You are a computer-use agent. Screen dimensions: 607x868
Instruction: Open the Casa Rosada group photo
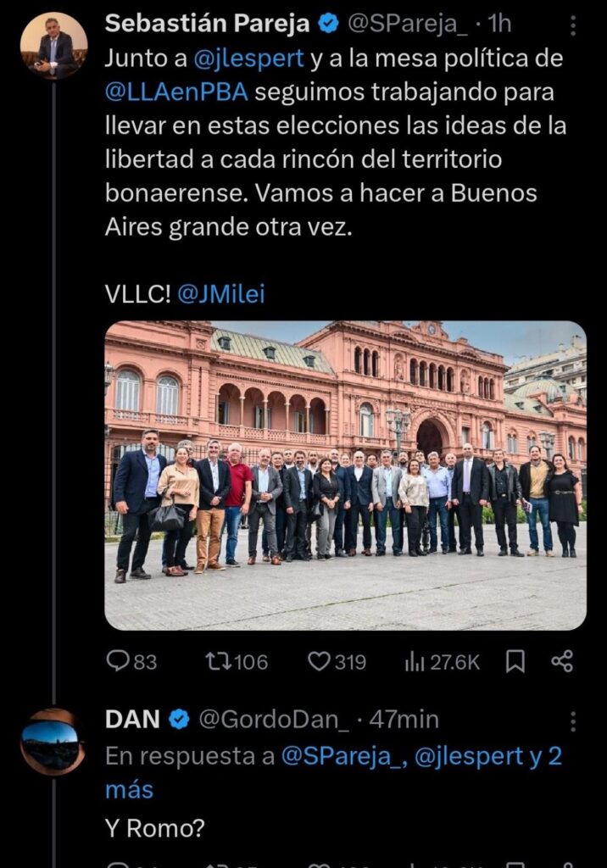346,476
